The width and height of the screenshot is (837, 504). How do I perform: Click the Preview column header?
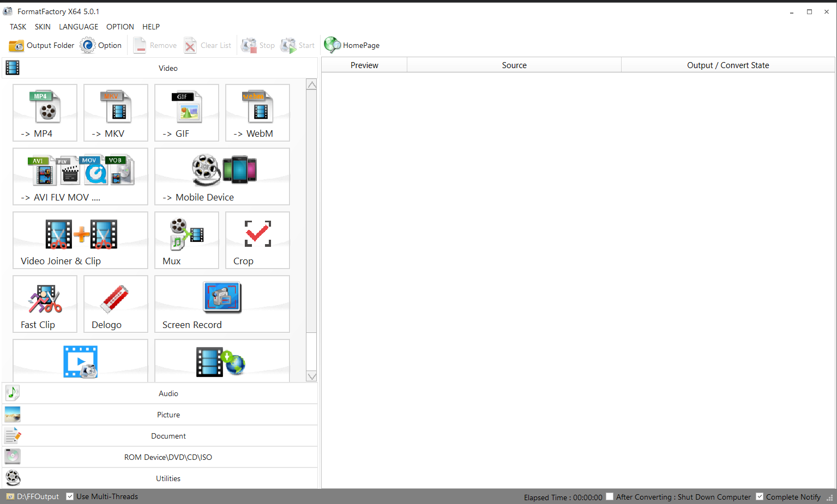tap(364, 65)
